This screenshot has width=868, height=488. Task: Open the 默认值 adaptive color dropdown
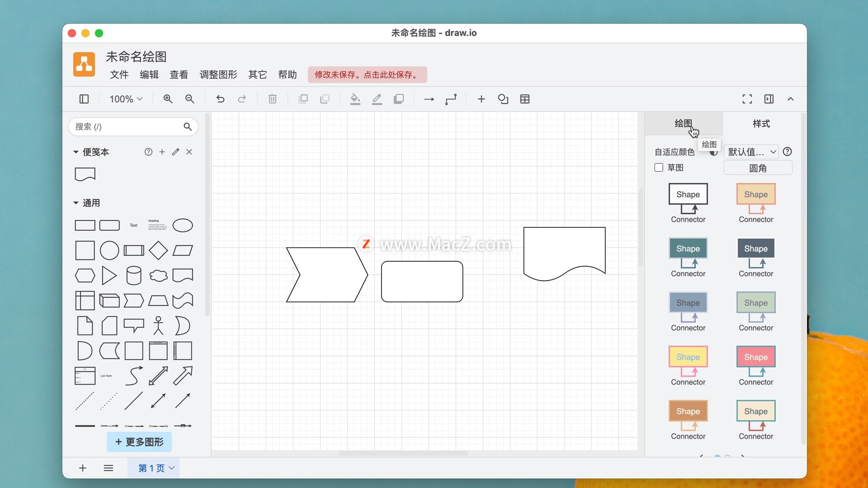coord(752,152)
